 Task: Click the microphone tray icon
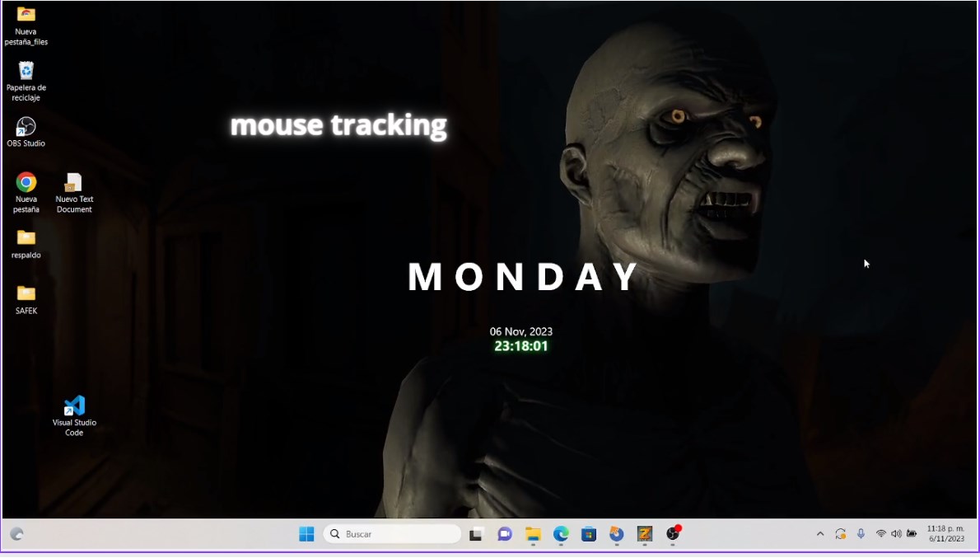861,534
